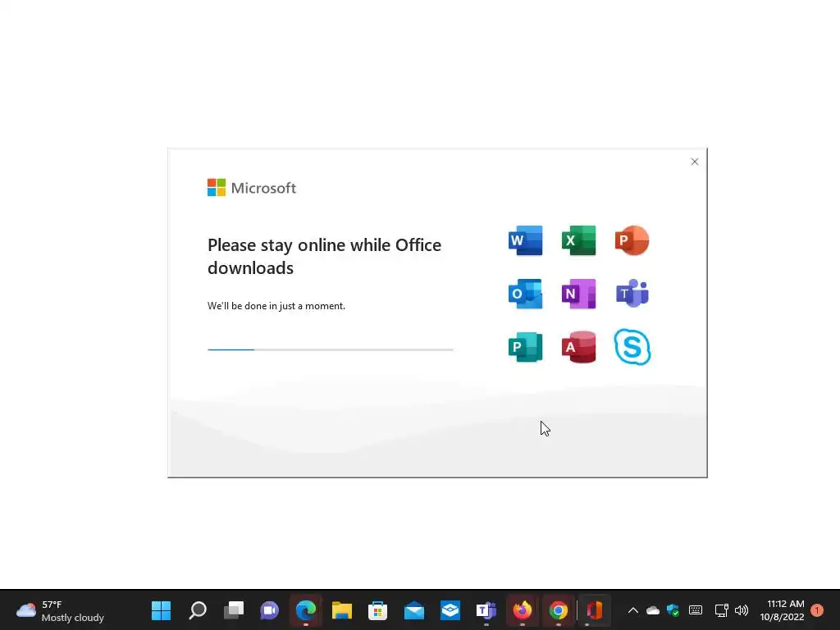Click the Word icon in the installer
This screenshot has height=630, width=840.
pos(525,240)
